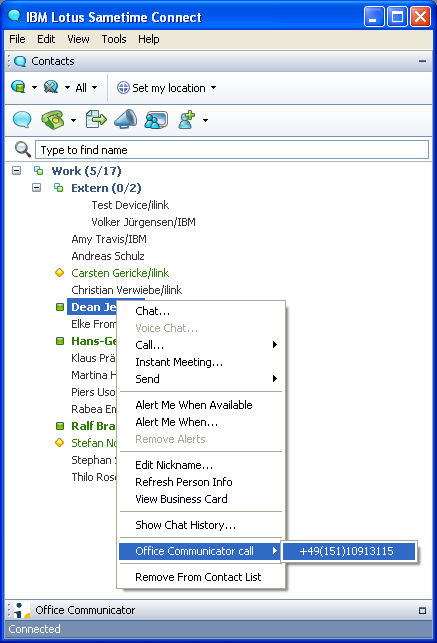Image resolution: width=437 pixels, height=643 pixels.
Task: Open the File menu
Action: coord(17,39)
